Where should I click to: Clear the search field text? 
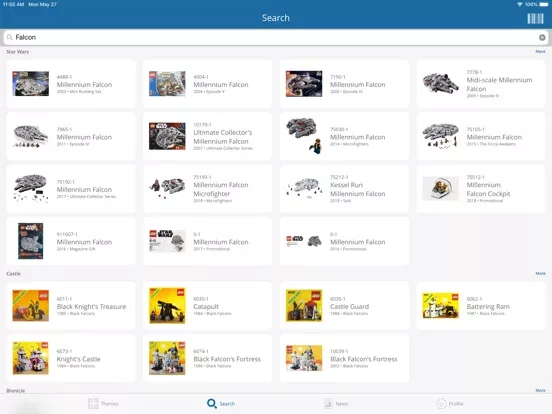pyautogui.click(x=542, y=37)
